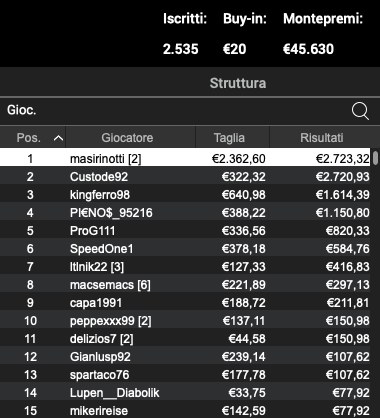This screenshot has width=380, height=418.
Task: Select the Custode92 row
Action: tap(185, 177)
